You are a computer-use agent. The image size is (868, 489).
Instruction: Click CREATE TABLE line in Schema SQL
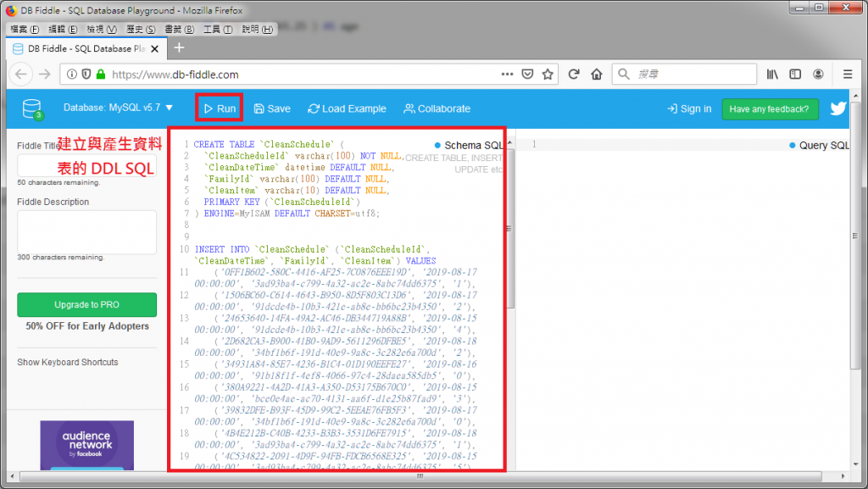268,144
